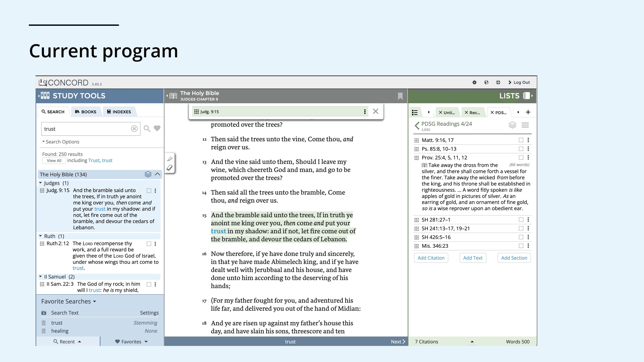Image resolution: width=644 pixels, height=362 pixels.
Task: Open hamburger menu for PDSG Readings list
Action: [x=525, y=125]
